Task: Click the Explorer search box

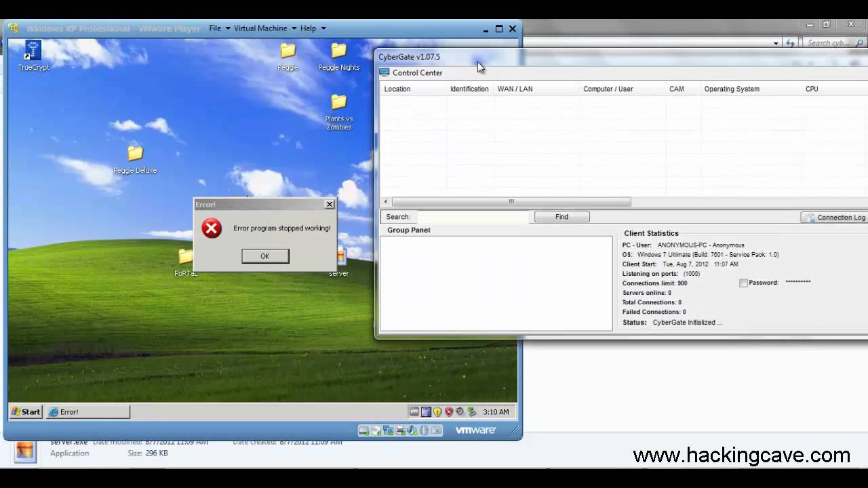Action: pos(835,43)
